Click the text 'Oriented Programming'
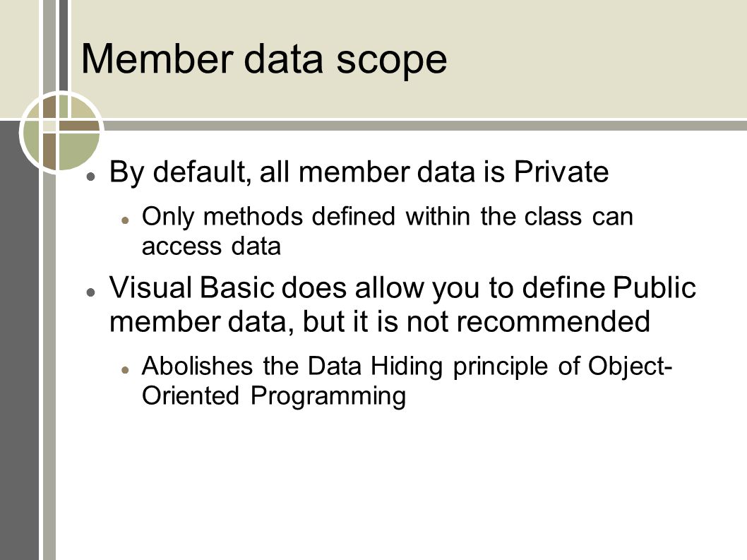Image resolution: width=747 pixels, height=560 pixels. [274, 396]
